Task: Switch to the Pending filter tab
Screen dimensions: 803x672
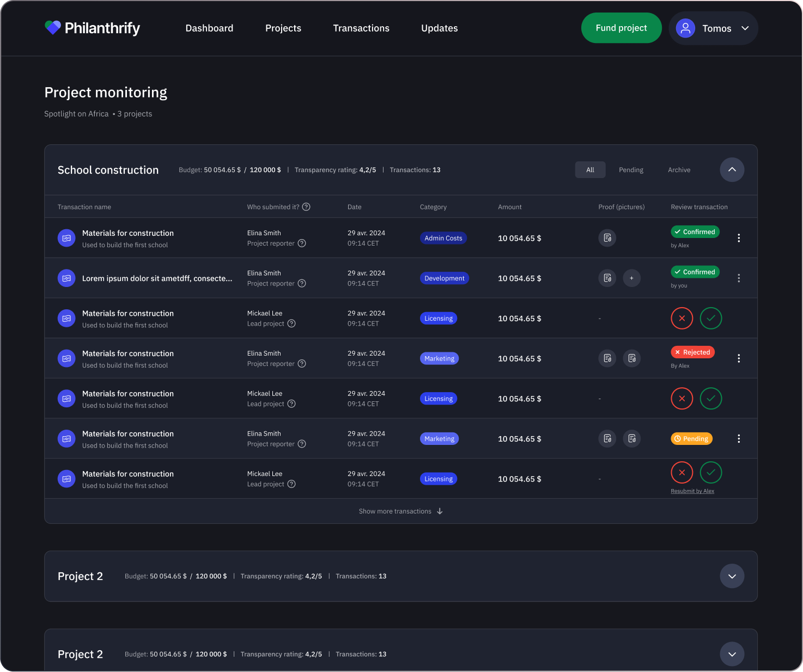Action: point(631,170)
